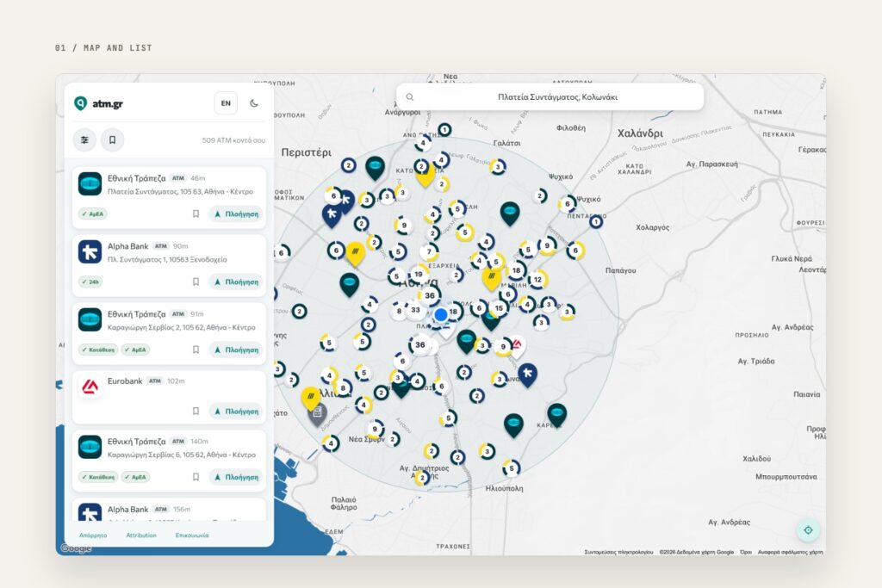Select the yellow pin near the top of the circle
The width and height of the screenshot is (882, 588).
click(425, 175)
